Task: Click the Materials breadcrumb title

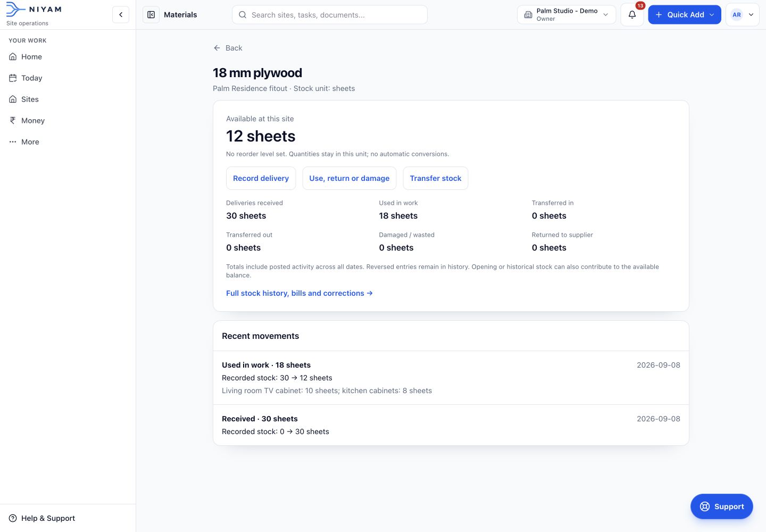Action: [180, 15]
